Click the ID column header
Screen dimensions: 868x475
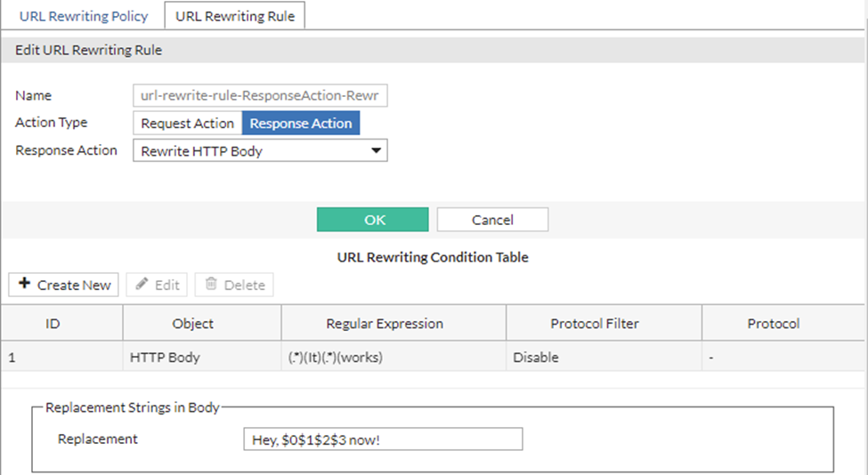53,324
